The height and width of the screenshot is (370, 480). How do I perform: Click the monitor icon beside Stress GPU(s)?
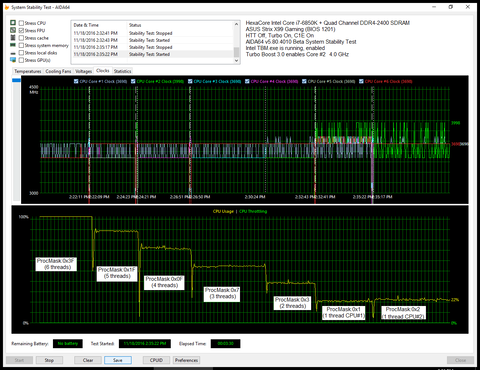click(x=13, y=60)
